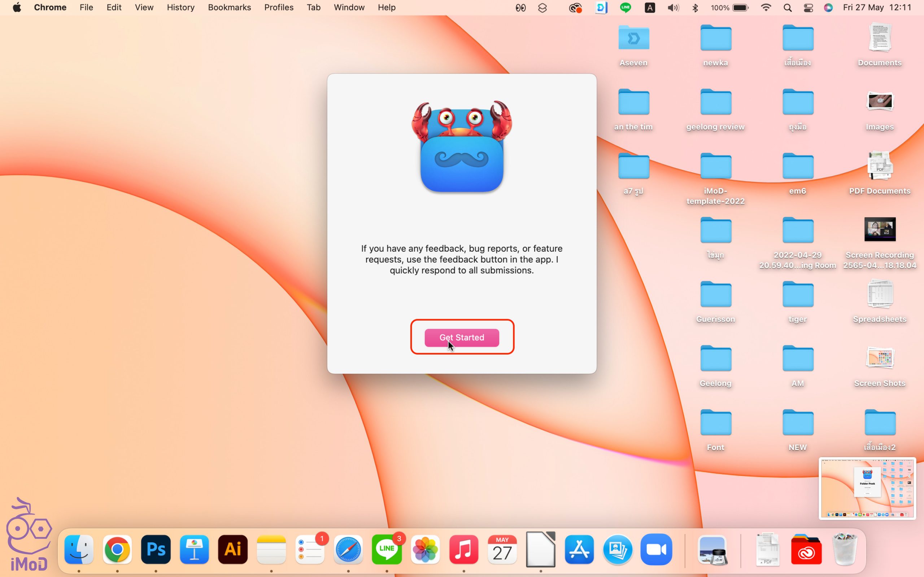924x577 pixels.
Task: Click LINE icon in menu bar
Action: (625, 8)
